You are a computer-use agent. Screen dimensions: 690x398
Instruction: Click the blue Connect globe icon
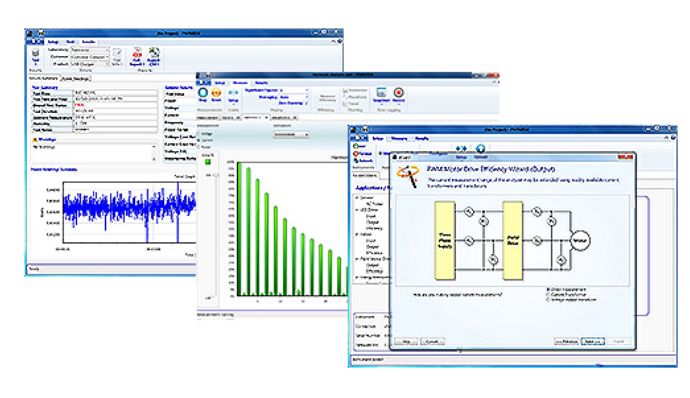(x=481, y=149)
